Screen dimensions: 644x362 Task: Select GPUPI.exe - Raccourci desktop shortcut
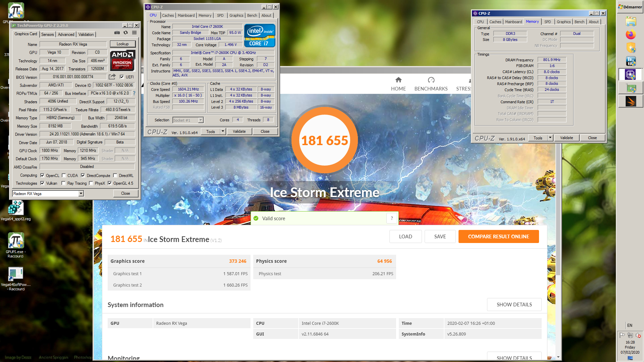[x=15, y=245]
